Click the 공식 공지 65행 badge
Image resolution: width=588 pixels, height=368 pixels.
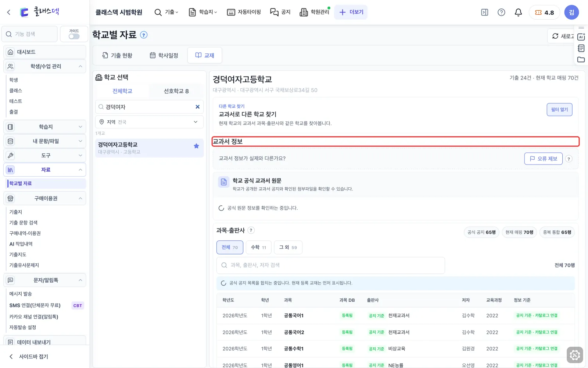point(481,232)
